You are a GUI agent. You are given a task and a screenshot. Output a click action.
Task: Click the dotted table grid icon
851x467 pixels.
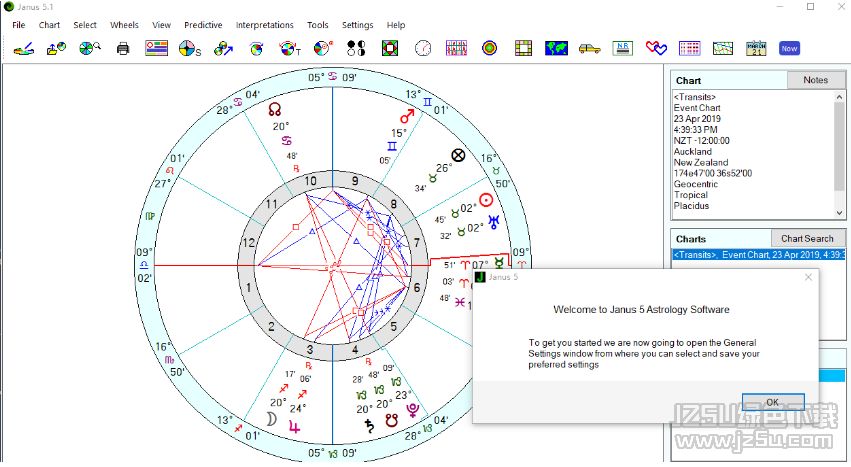(x=690, y=48)
